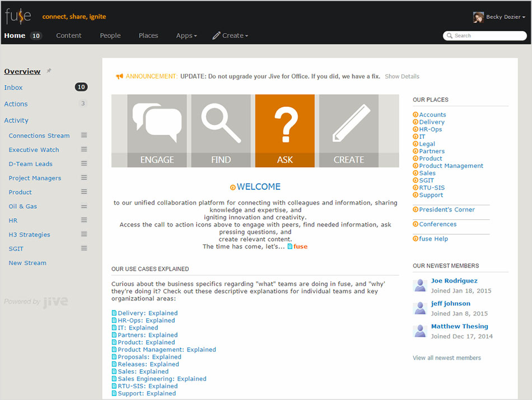Open the Oil & Gas menu icon
Viewport: 532px width, 400px height.
point(84,206)
